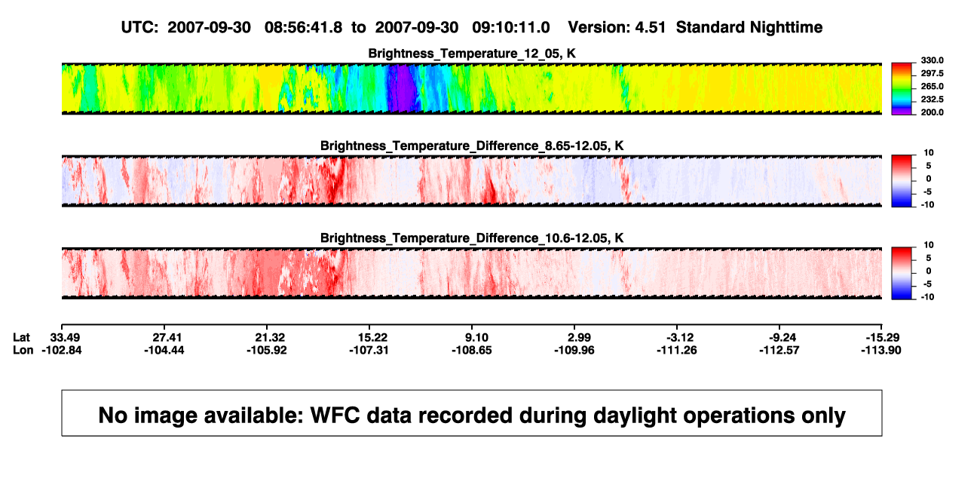This screenshot has width=980, height=503.
Task: Click the red-blue colorbar beside the 8.65-12.05 plot
Action: (902, 181)
